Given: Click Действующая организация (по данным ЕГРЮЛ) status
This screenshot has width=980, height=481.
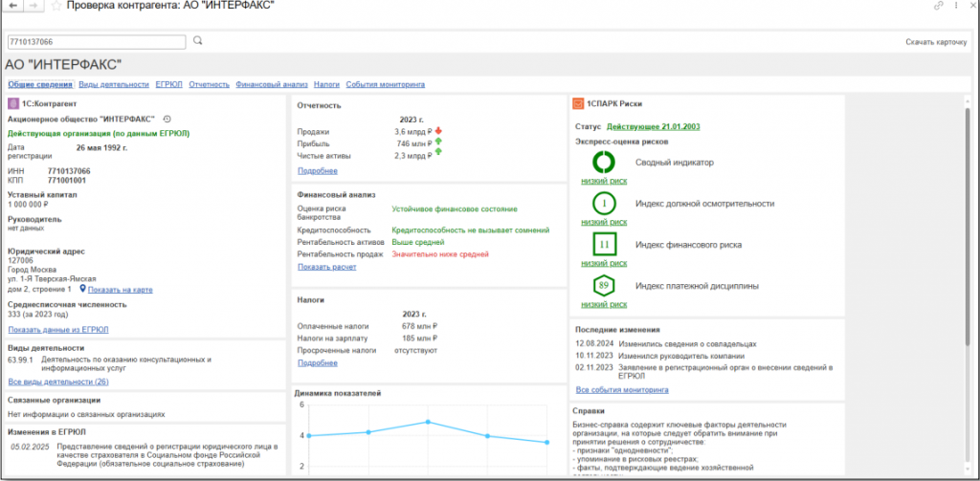Looking at the screenshot, I should [x=99, y=133].
